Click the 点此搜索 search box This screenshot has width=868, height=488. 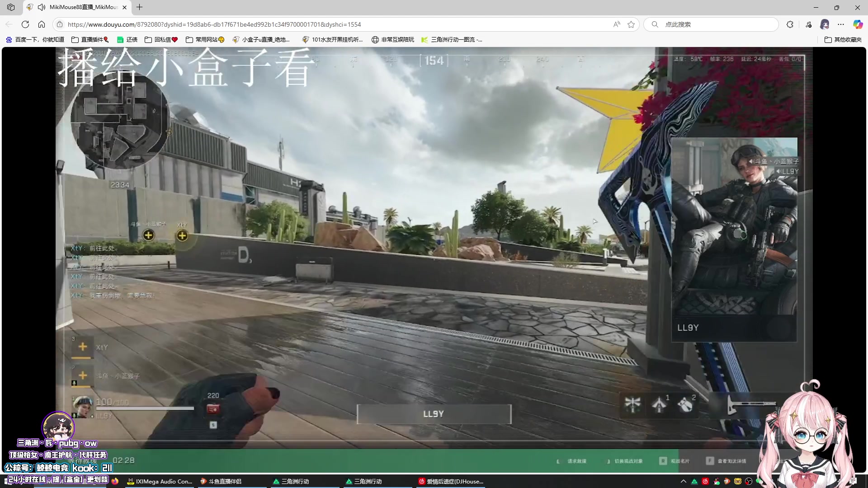click(x=711, y=24)
